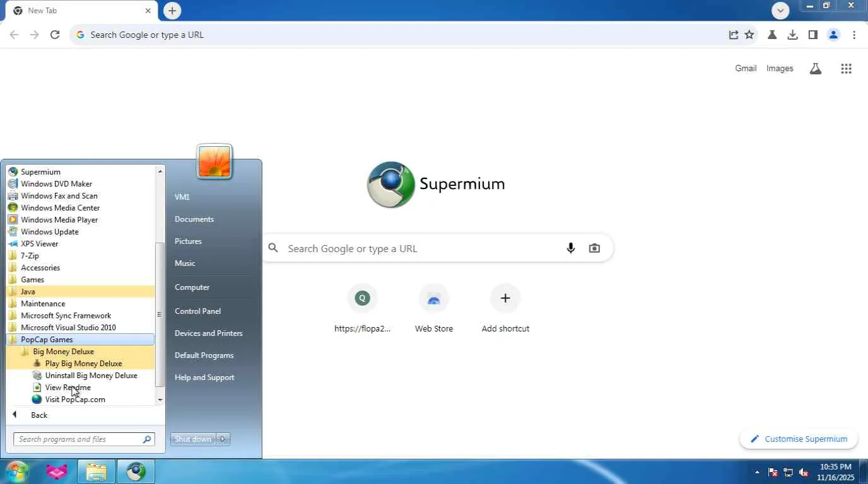This screenshot has height=484, width=868.
Task: Share this page from the address bar
Action: (x=733, y=35)
